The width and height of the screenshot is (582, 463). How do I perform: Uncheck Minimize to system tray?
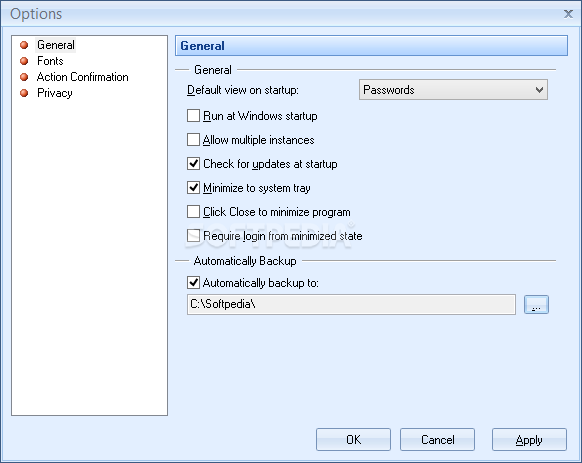pyautogui.click(x=193, y=188)
